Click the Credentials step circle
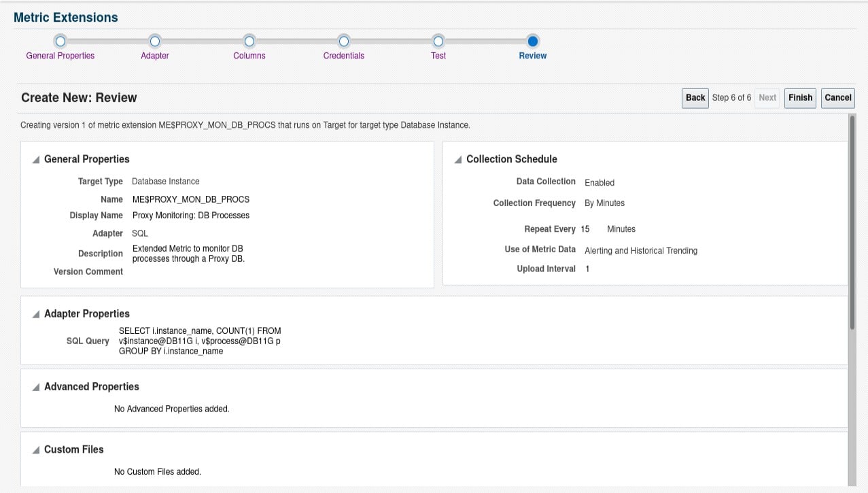The image size is (868, 493). click(343, 40)
